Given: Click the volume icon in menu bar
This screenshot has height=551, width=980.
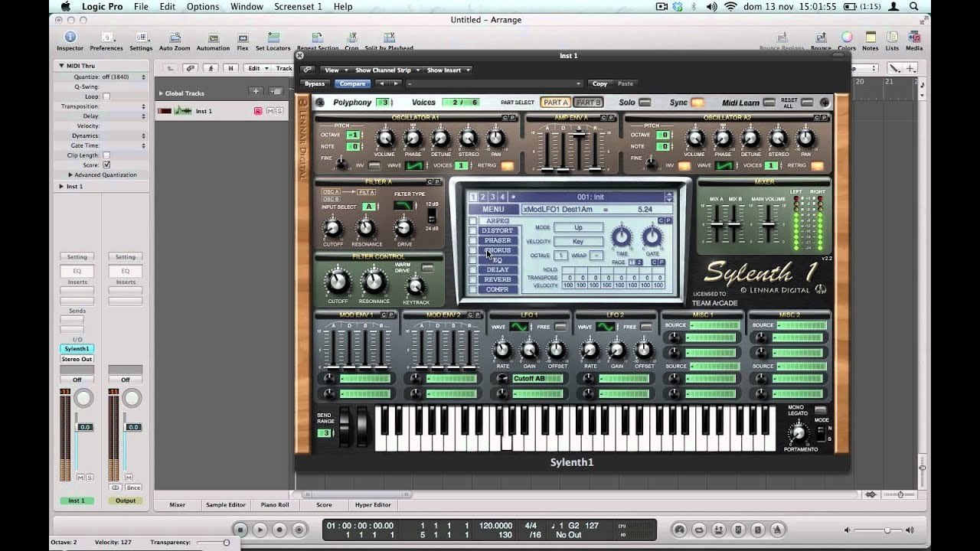Looking at the screenshot, I should (712, 6).
